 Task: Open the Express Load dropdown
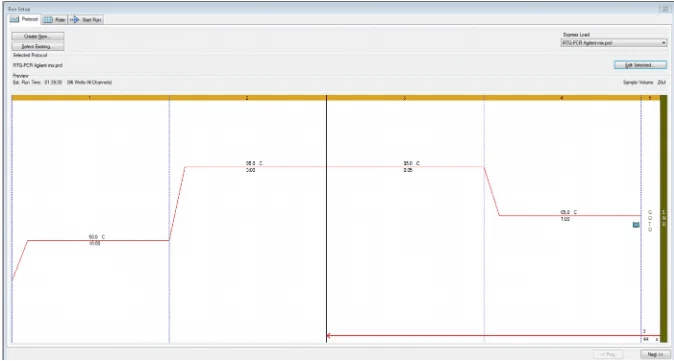pyautogui.click(x=613, y=43)
